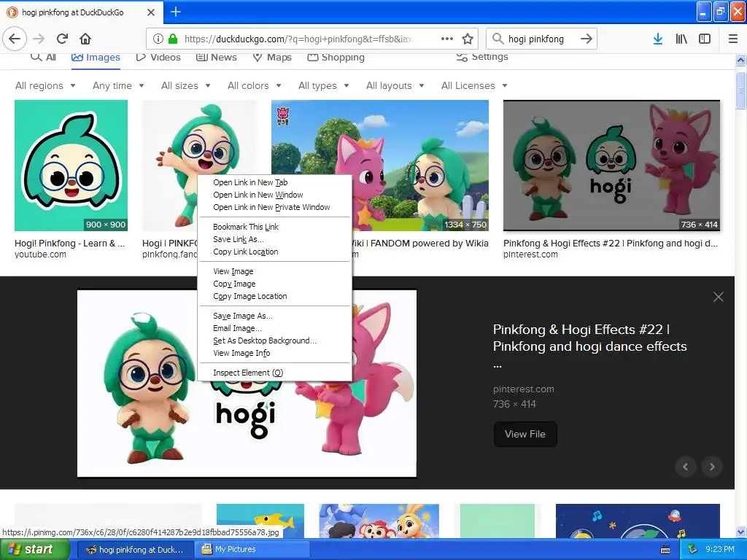The width and height of the screenshot is (747, 560).
Task: Select the hogi pinkfong taskbar button
Action: (134, 550)
